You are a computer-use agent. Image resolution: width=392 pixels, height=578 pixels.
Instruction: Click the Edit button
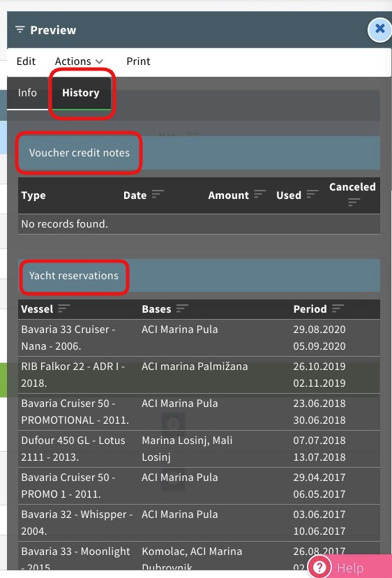click(x=26, y=61)
